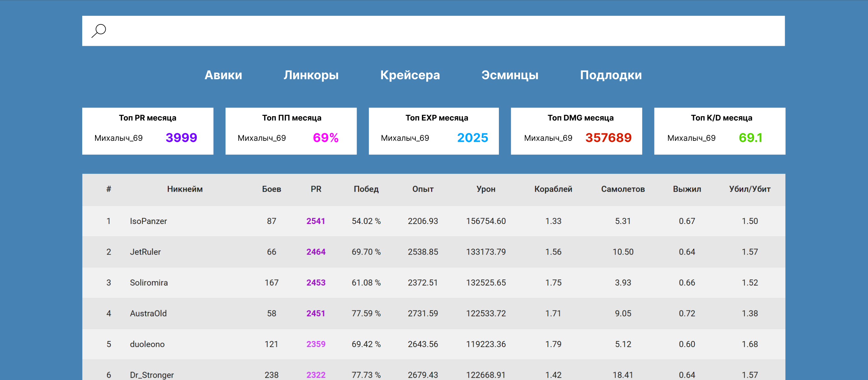Click the Топ ПП месяца card title
Viewport: 868px width, 380px height.
(x=292, y=118)
